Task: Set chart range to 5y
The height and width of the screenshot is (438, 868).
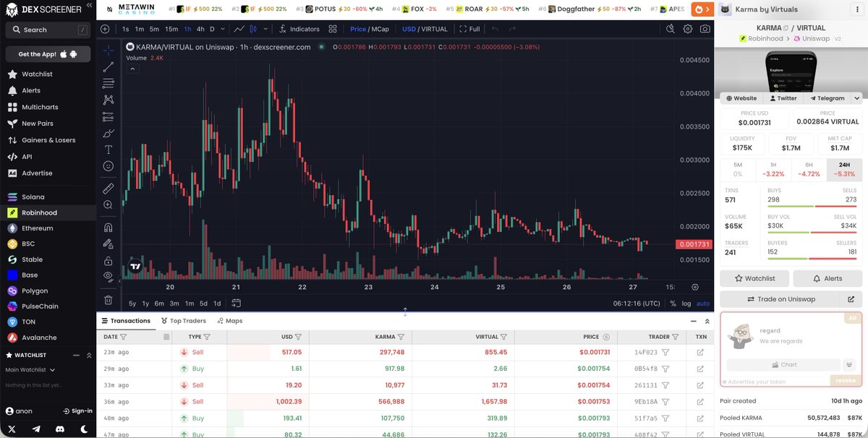Action: click(132, 304)
